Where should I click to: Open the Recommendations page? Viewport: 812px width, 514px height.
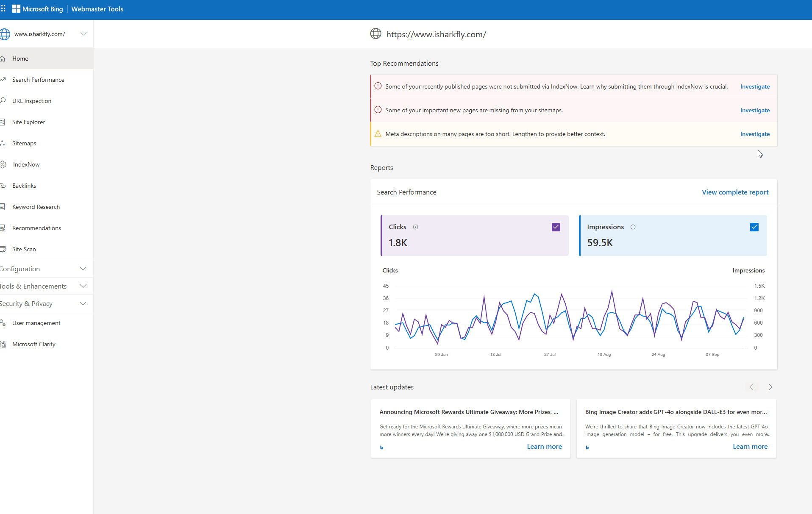47,228
